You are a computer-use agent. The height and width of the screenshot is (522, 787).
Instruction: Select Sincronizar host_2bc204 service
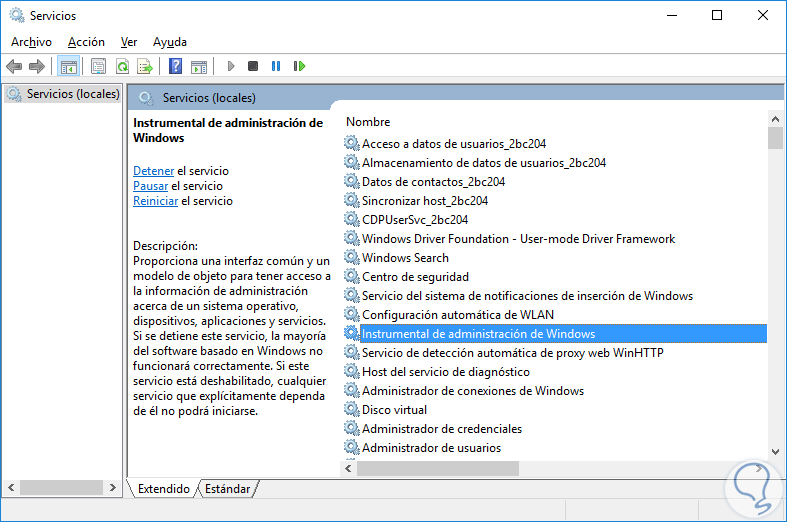(x=425, y=201)
